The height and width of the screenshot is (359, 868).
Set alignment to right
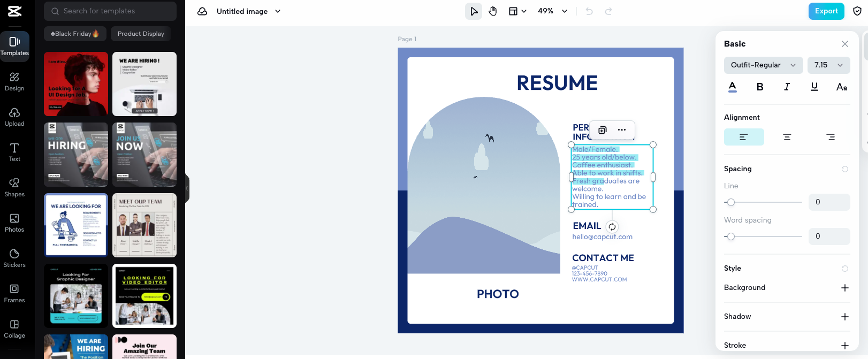click(831, 137)
